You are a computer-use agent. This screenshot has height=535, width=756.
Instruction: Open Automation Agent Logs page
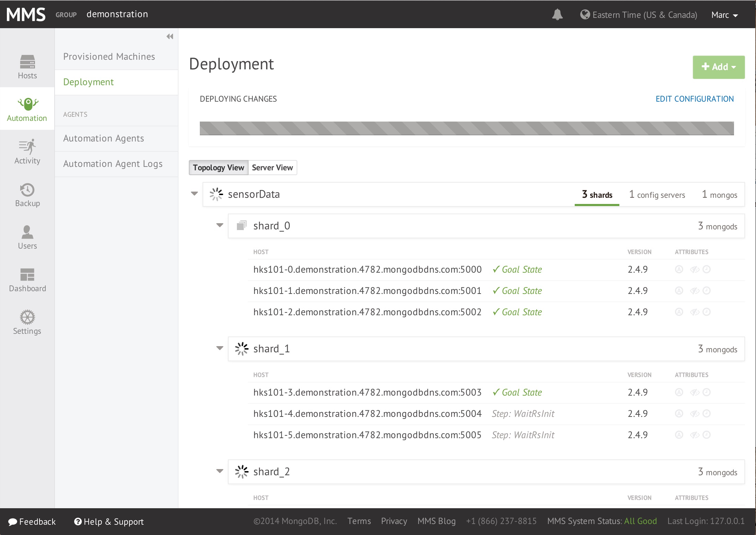coord(113,164)
